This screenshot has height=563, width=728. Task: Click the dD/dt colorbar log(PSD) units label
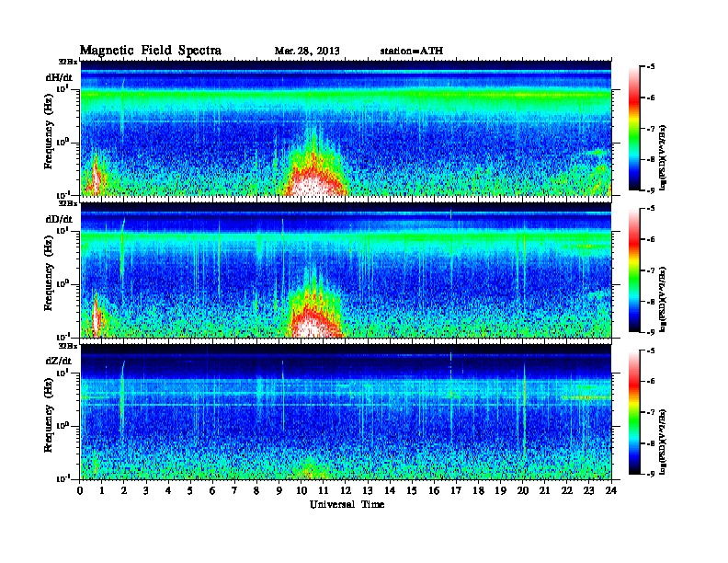pos(663,299)
